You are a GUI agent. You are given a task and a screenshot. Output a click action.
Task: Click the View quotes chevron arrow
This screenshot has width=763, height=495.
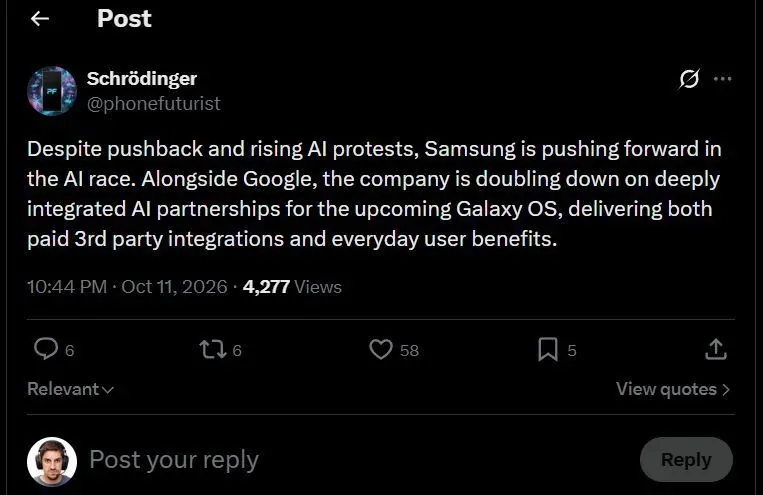pos(726,389)
